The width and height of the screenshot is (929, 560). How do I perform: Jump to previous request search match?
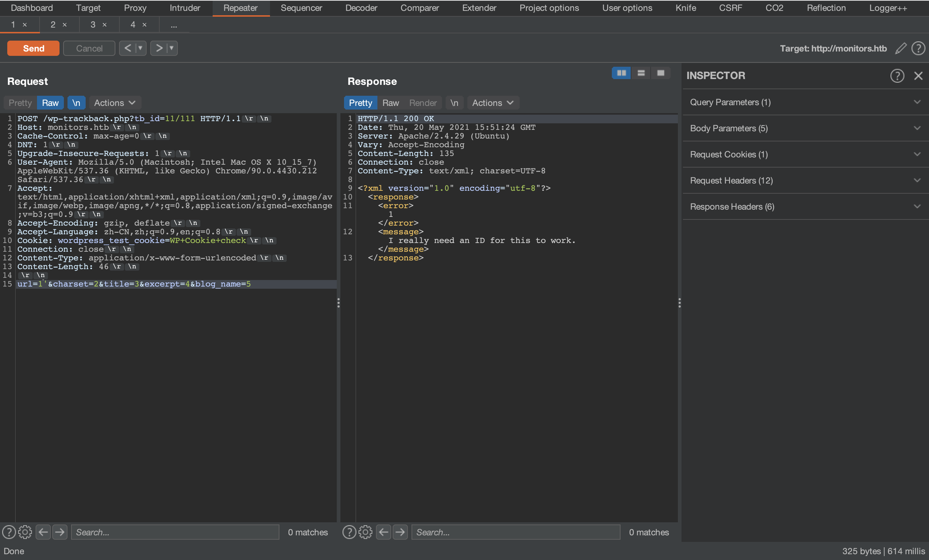[43, 532]
